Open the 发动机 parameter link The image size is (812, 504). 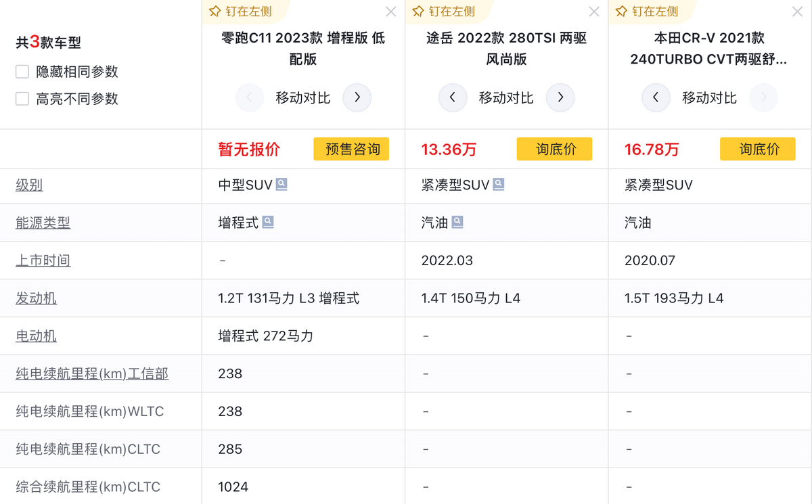(36, 298)
